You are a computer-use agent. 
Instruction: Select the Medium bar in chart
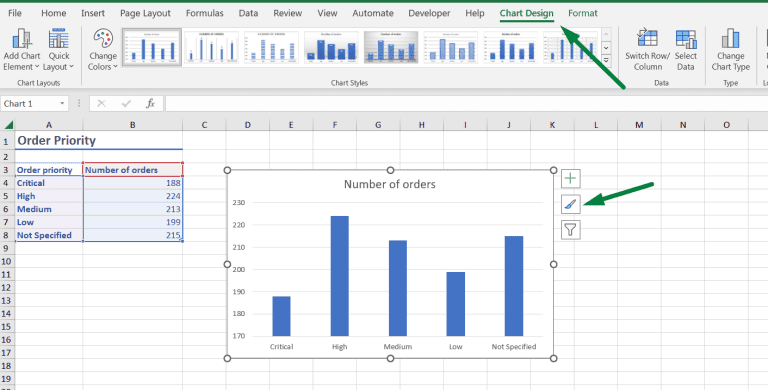[x=398, y=288]
